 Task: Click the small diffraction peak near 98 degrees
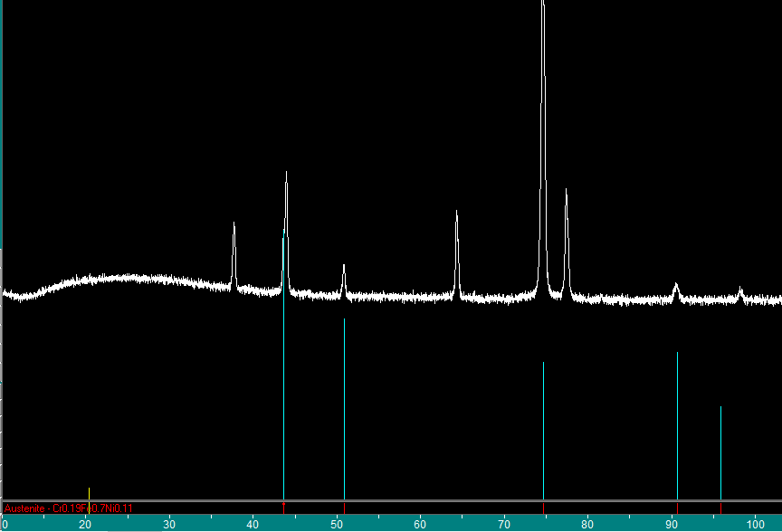pyautogui.click(x=740, y=293)
